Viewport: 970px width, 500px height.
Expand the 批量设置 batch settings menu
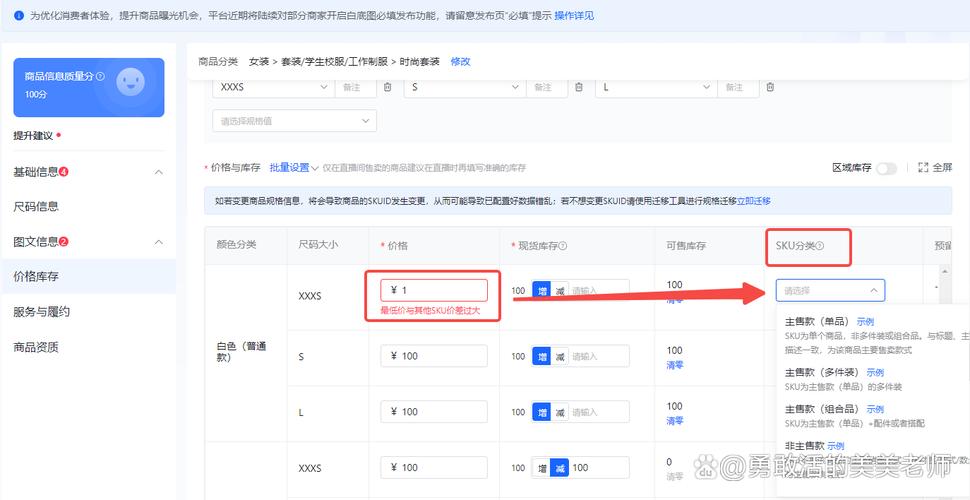(x=294, y=168)
